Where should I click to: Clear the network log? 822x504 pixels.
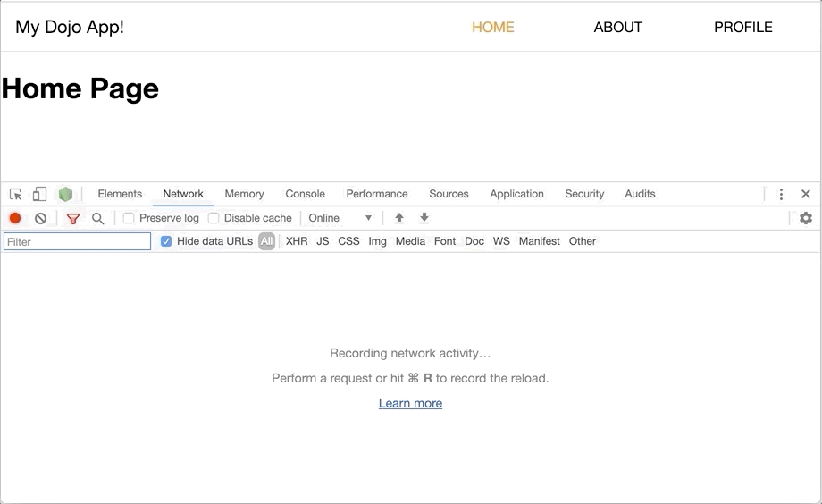[x=40, y=218]
